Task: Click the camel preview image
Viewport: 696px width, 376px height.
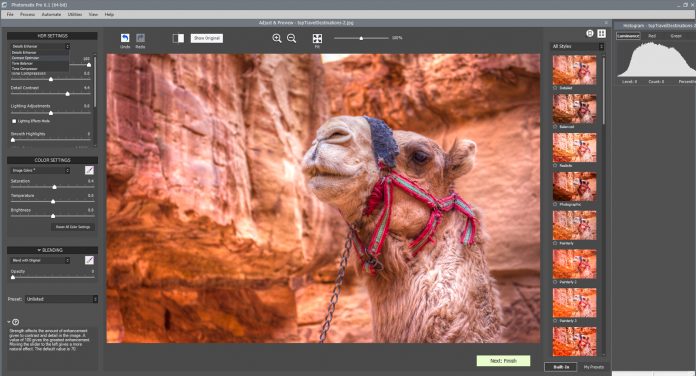Action: tap(323, 198)
